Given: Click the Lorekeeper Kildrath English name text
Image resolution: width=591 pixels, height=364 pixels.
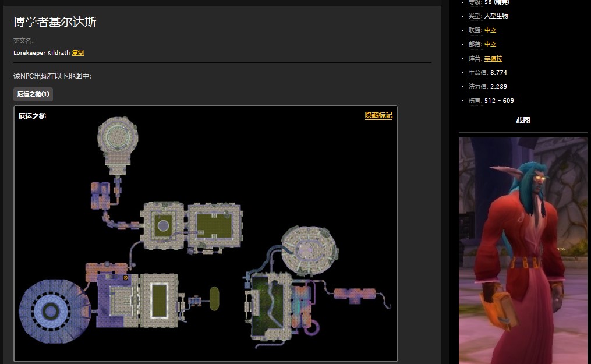Looking at the screenshot, I should [41, 53].
